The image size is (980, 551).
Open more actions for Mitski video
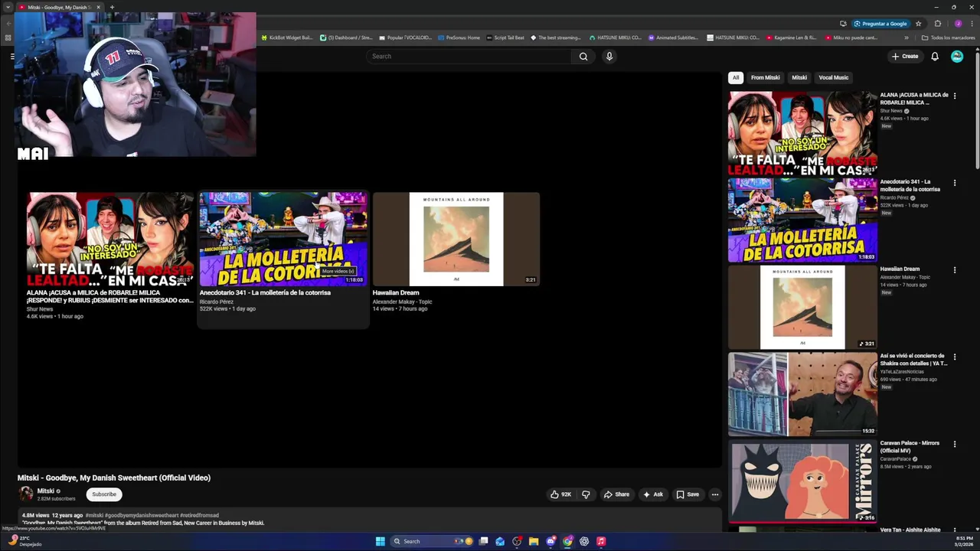(715, 494)
